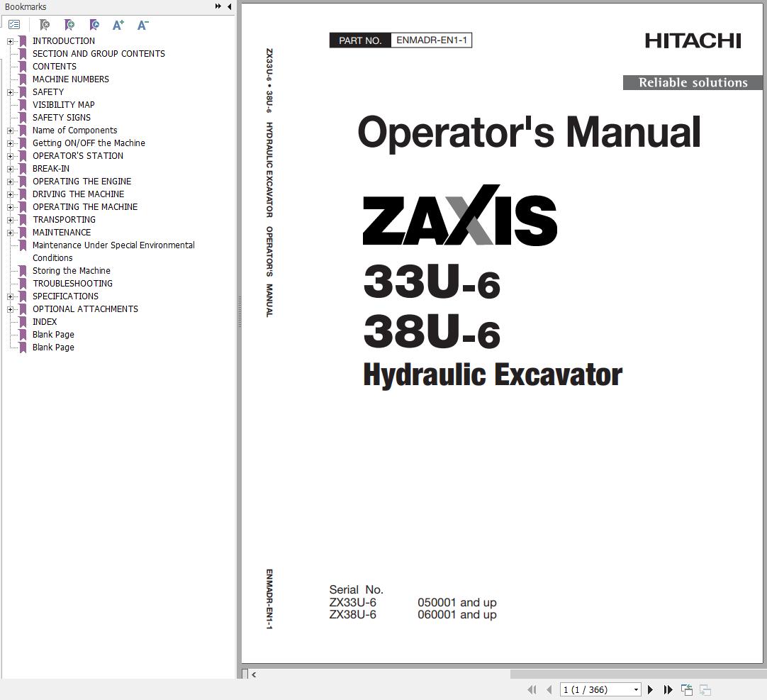Collapse the bookmarks panel with left arrow
Image resolution: width=767 pixels, height=700 pixels.
230,6
